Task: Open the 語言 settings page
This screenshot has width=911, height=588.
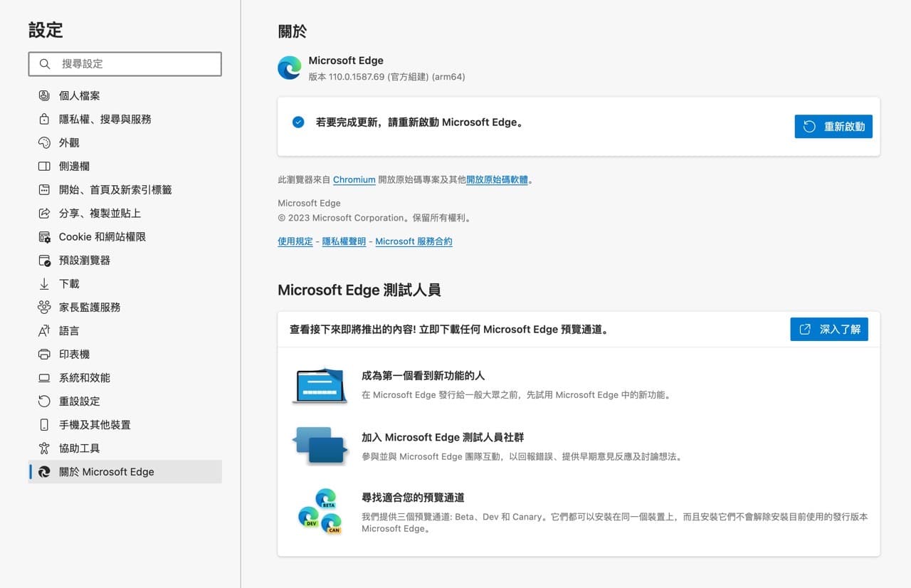Action: click(x=125, y=330)
